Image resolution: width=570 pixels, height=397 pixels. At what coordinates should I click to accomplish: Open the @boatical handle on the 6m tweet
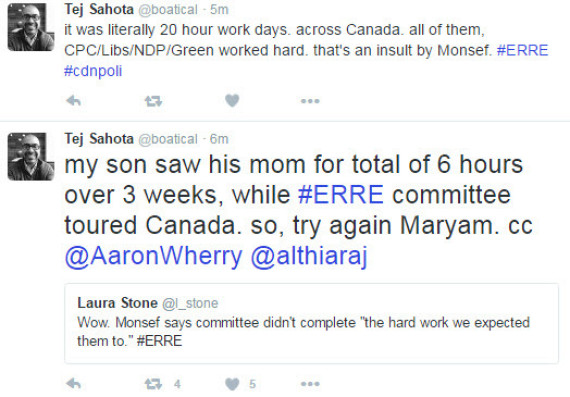click(168, 139)
